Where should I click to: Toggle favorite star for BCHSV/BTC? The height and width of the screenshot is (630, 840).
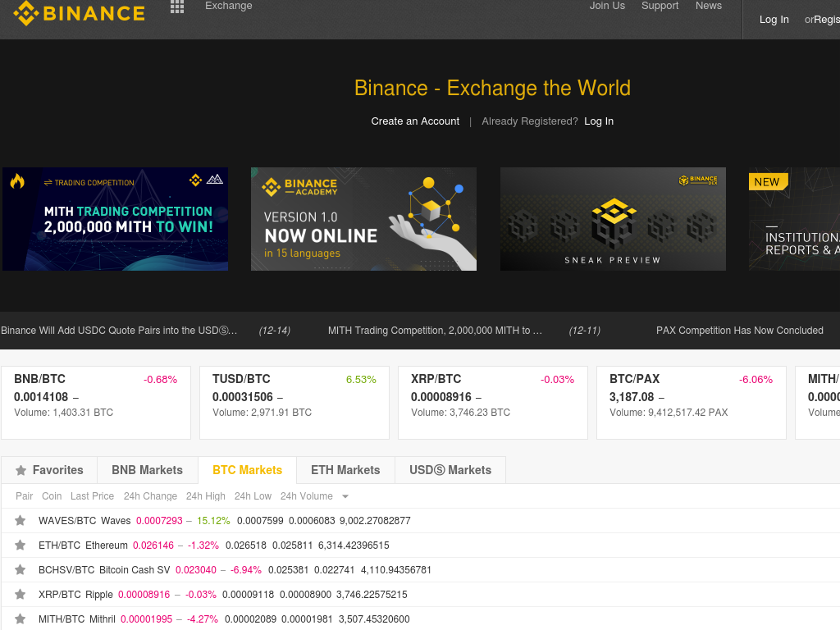pyautogui.click(x=21, y=569)
